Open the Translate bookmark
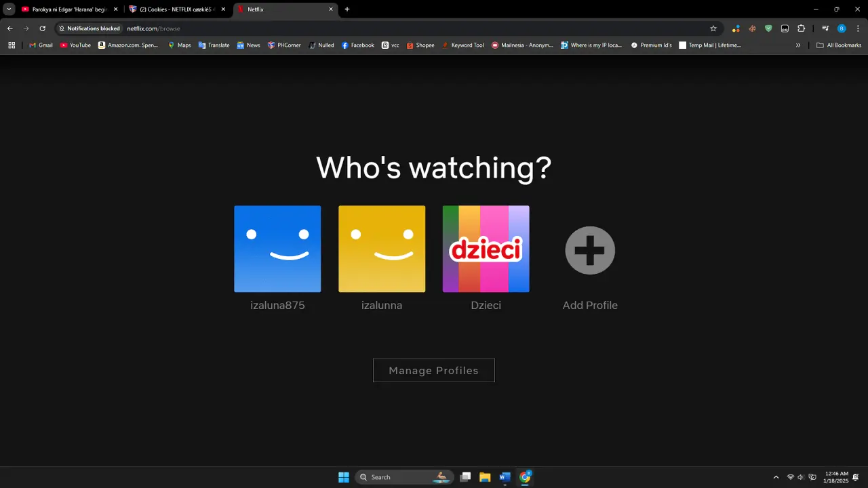868x488 pixels. click(214, 45)
